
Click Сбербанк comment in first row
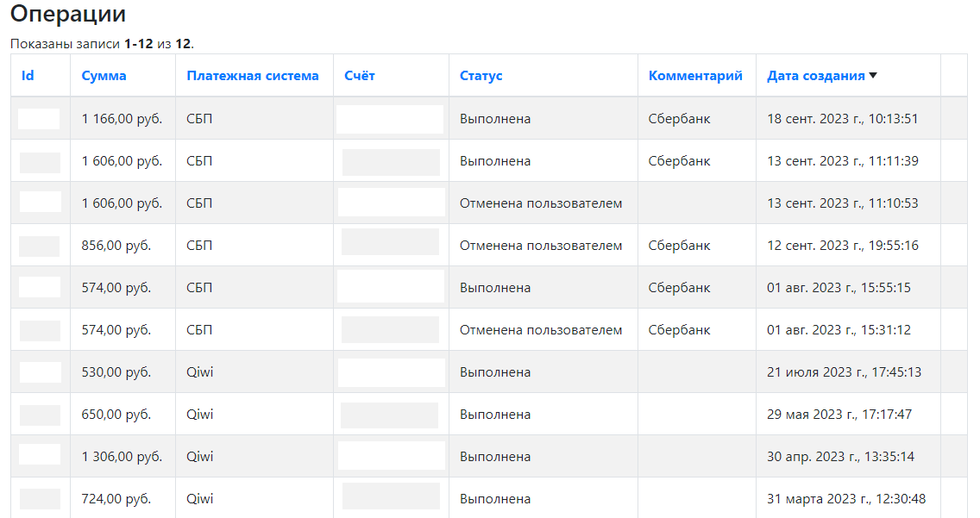pyautogui.click(x=680, y=119)
